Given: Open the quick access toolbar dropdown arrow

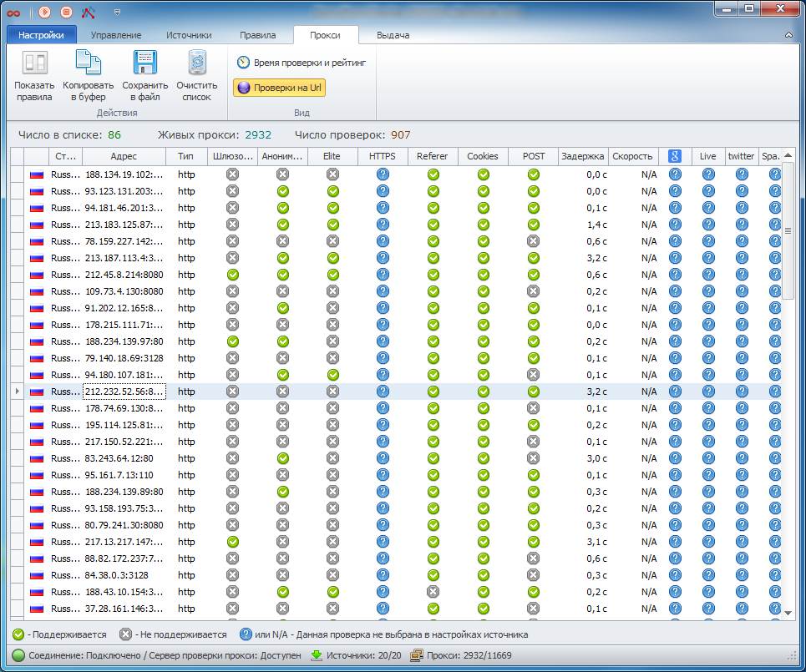Looking at the screenshot, I should tap(117, 12).
